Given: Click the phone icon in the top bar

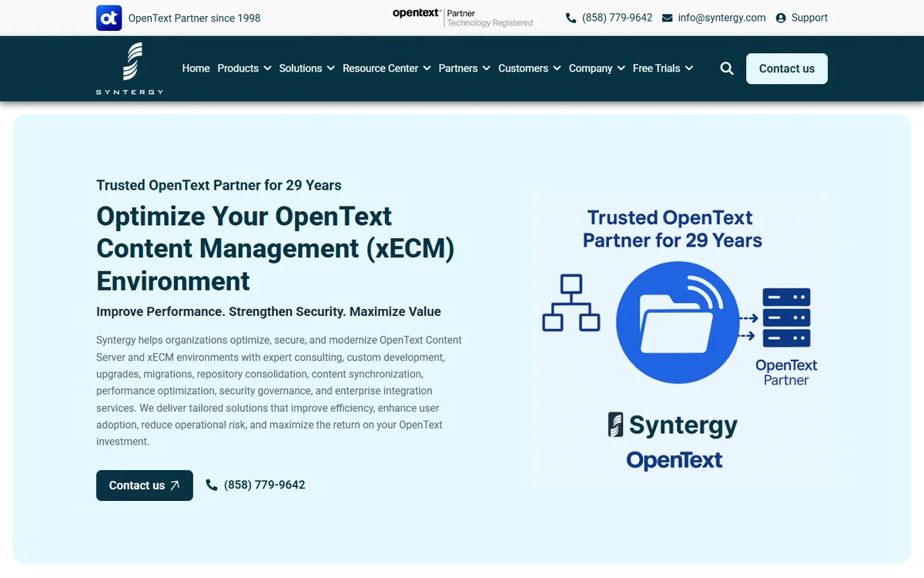Looking at the screenshot, I should [x=571, y=18].
